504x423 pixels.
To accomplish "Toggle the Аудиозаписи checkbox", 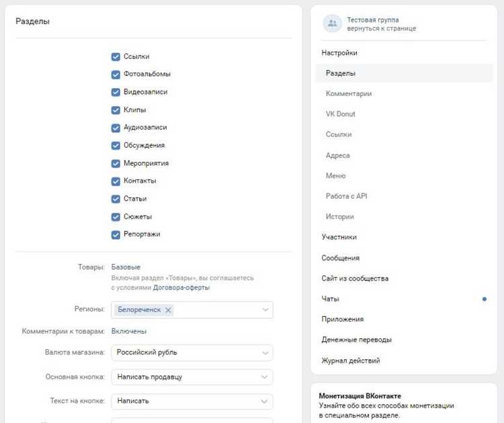I will pyautogui.click(x=116, y=128).
